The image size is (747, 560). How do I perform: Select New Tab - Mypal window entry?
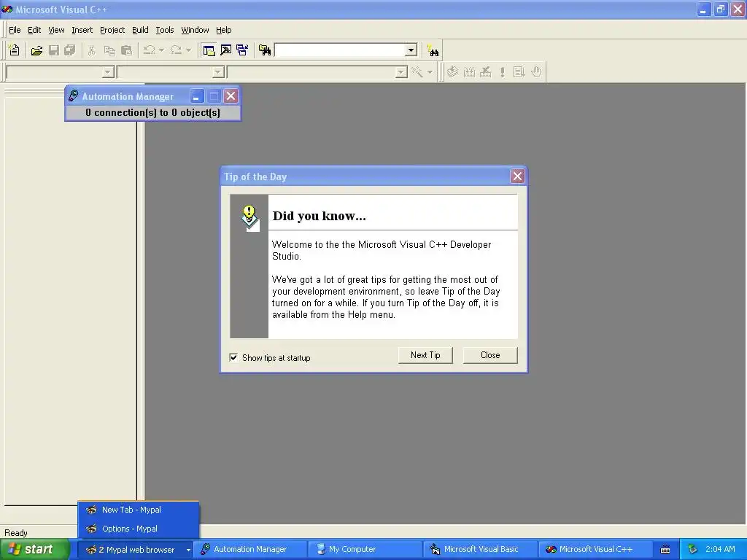tap(138, 510)
